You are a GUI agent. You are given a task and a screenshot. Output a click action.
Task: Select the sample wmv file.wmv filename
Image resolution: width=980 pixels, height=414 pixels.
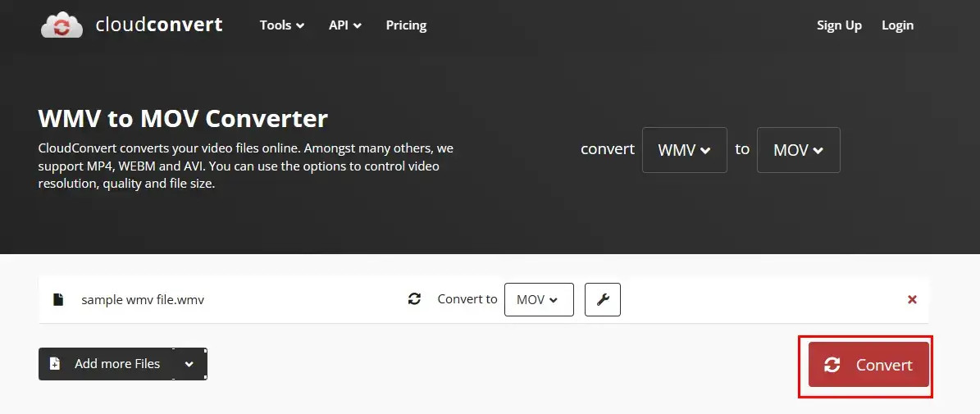(x=143, y=300)
